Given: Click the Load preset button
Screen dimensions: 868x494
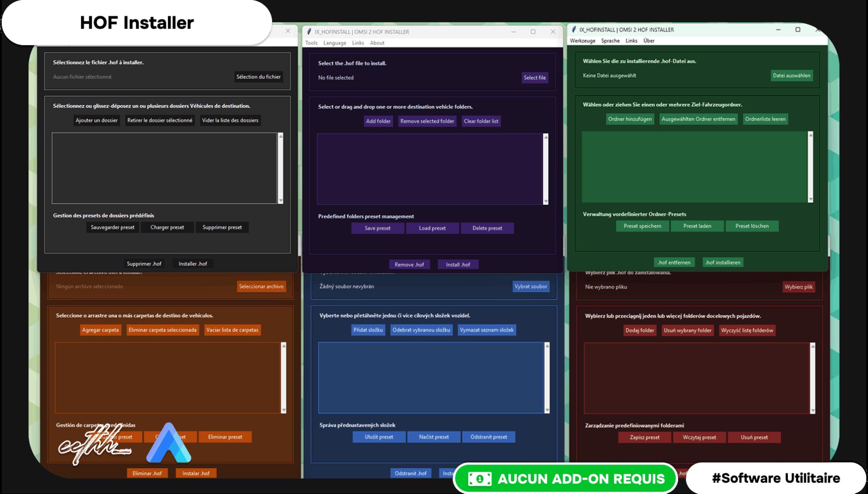Looking at the screenshot, I should (x=432, y=228).
